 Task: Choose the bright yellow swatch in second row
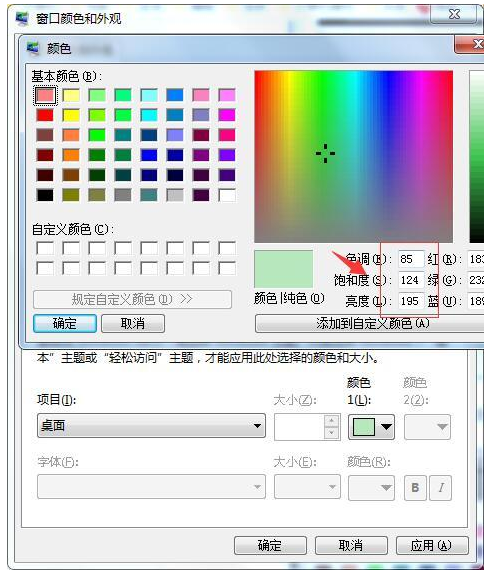pos(71,115)
